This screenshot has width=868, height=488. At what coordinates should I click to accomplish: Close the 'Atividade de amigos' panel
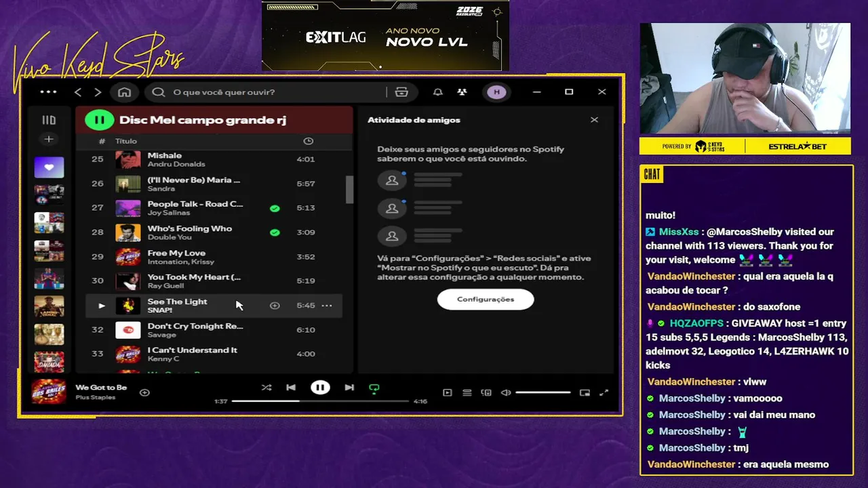pos(594,120)
